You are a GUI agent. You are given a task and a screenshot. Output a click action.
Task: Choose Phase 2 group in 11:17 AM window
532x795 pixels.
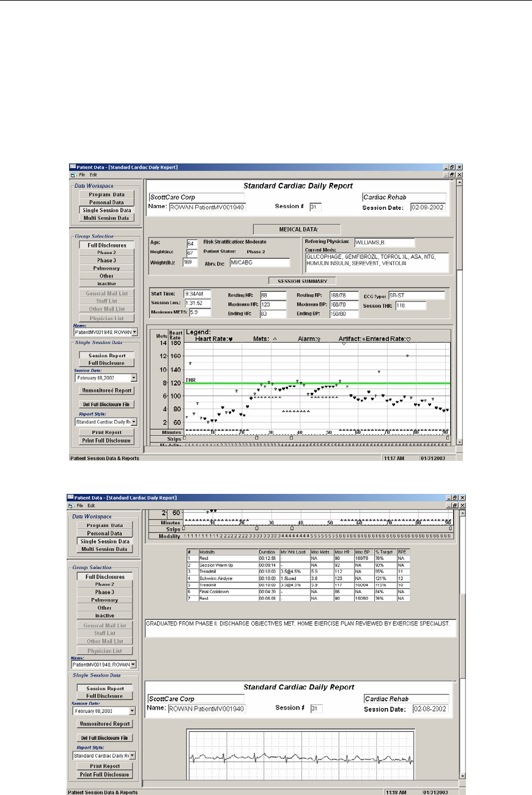(x=106, y=253)
